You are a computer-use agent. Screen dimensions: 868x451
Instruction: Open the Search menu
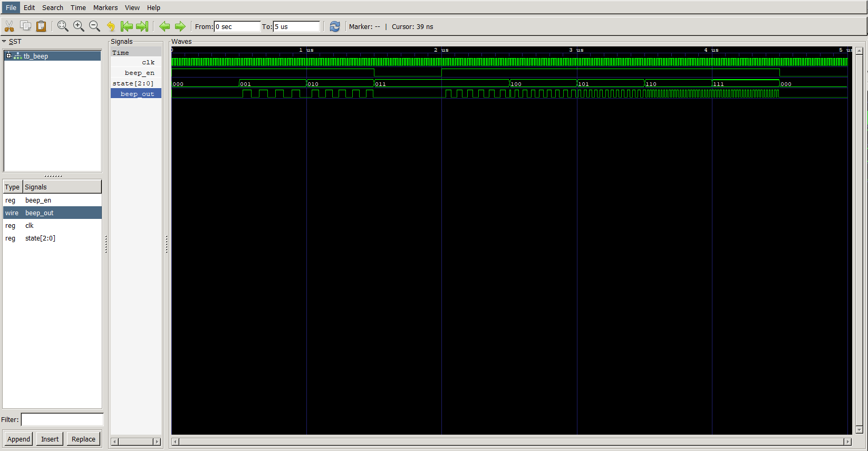(x=53, y=7)
